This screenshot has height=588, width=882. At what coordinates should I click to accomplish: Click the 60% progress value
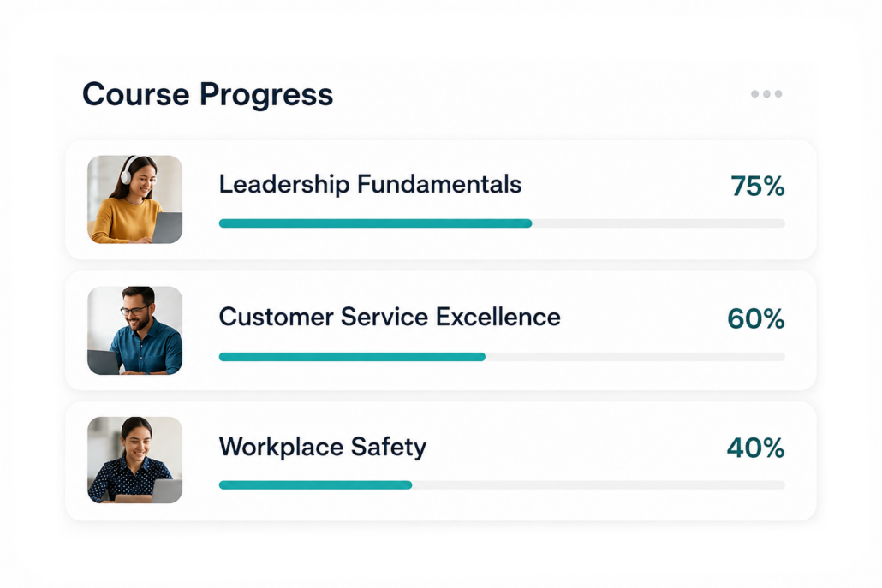[x=755, y=318]
